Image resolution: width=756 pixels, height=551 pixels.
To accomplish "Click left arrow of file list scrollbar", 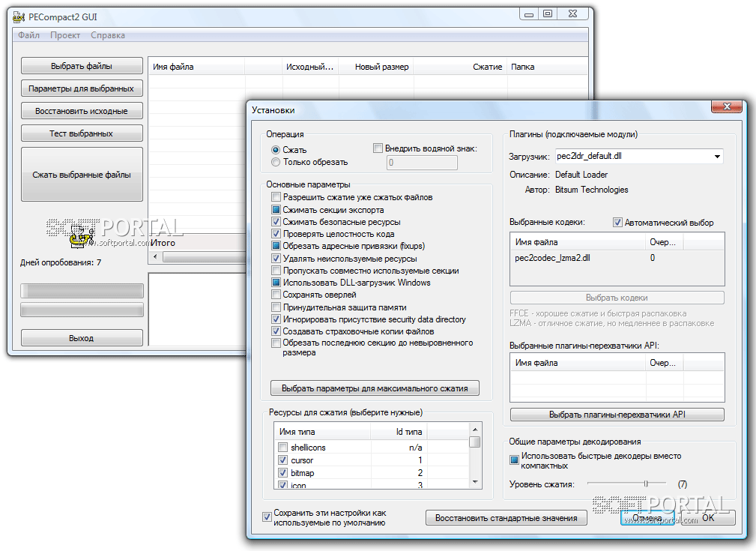I will (x=155, y=256).
